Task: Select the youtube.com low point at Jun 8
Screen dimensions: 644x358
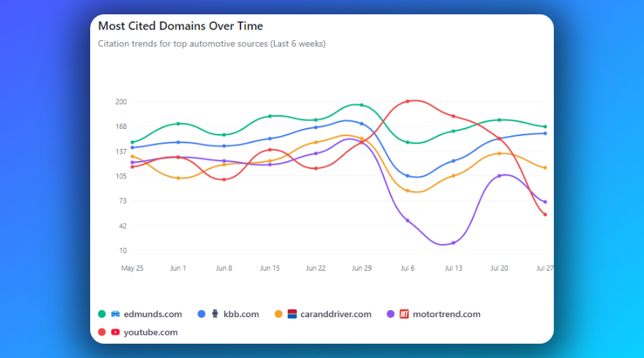Action: point(224,180)
